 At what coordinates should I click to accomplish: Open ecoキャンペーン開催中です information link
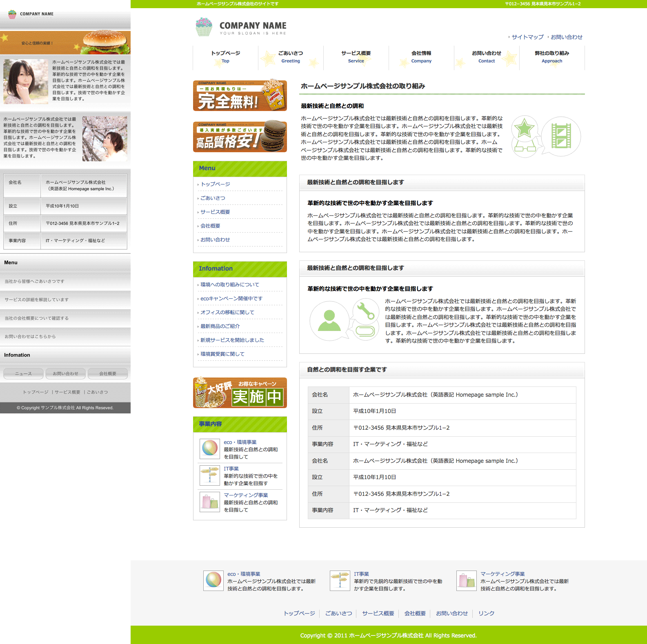tap(231, 298)
